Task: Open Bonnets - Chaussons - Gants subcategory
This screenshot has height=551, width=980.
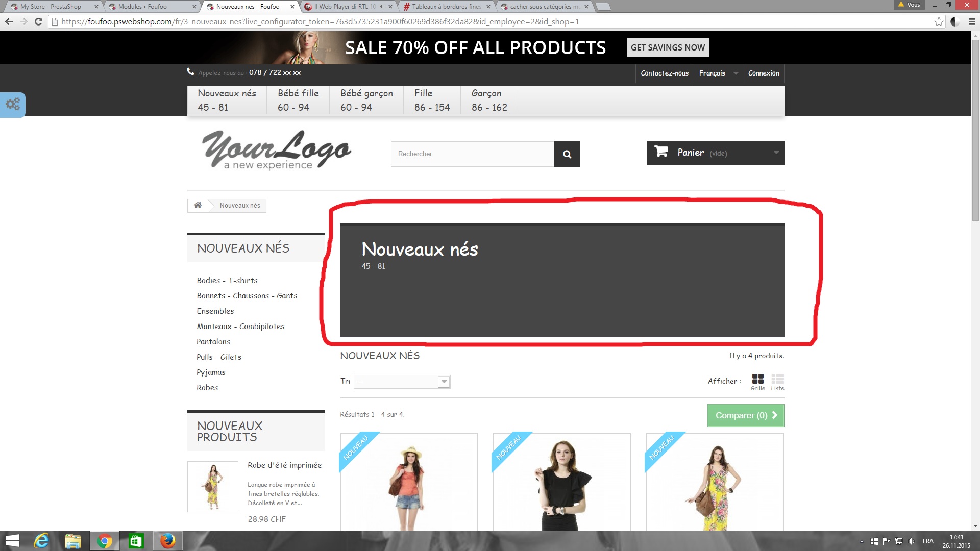Action: coord(247,295)
